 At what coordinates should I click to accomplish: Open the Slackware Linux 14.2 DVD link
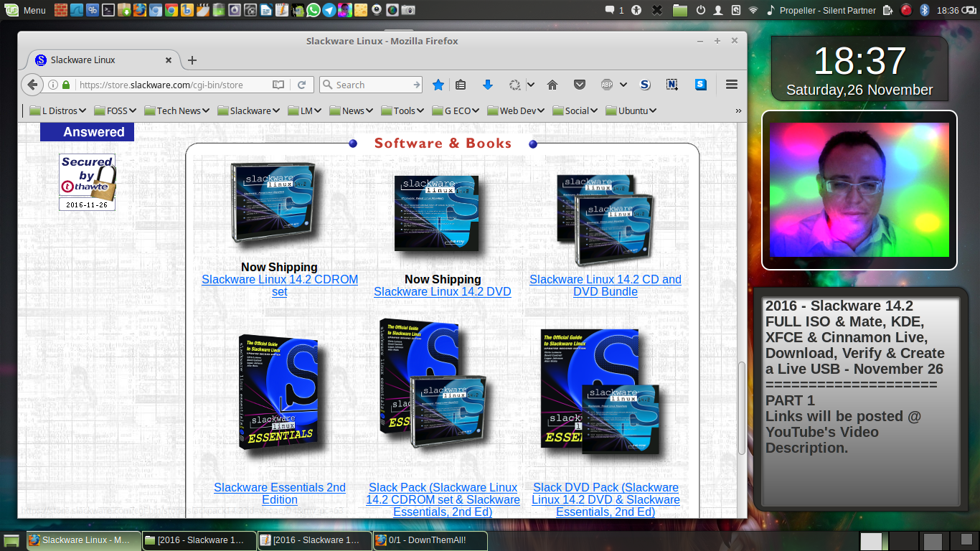coord(442,291)
